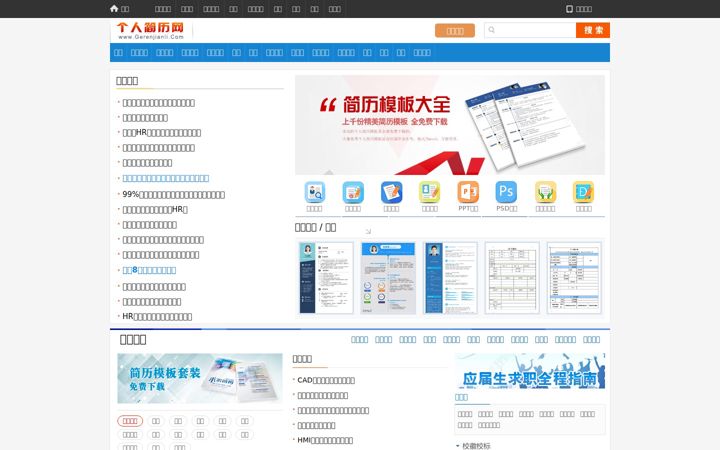
Task: Expand the 校徽校标 section arrow
Action: click(458, 446)
